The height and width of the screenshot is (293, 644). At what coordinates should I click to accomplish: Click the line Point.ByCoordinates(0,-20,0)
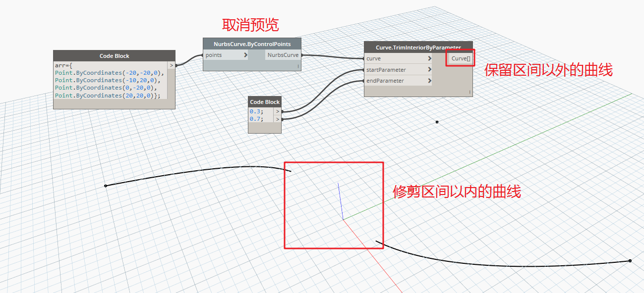106,88
